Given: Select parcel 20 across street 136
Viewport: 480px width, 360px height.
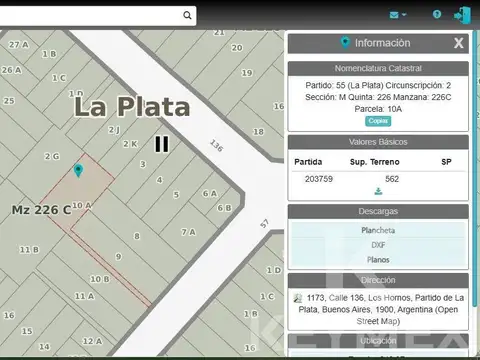Looking at the screenshot, I should tap(237, 48).
